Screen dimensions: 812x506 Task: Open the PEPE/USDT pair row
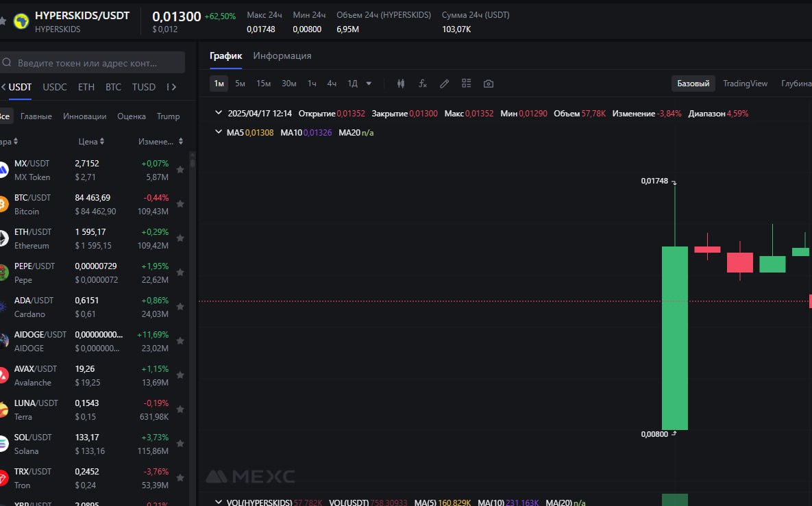pos(93,273)
